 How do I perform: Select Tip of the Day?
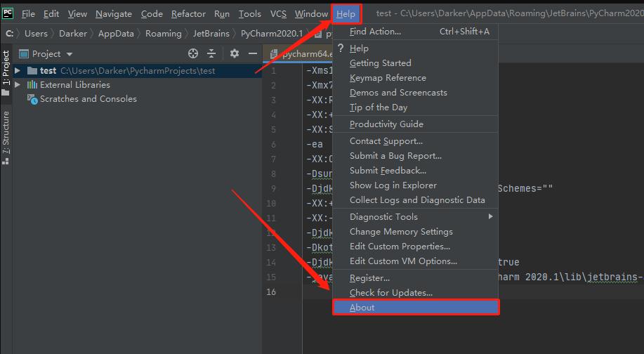tap(415, 107)
